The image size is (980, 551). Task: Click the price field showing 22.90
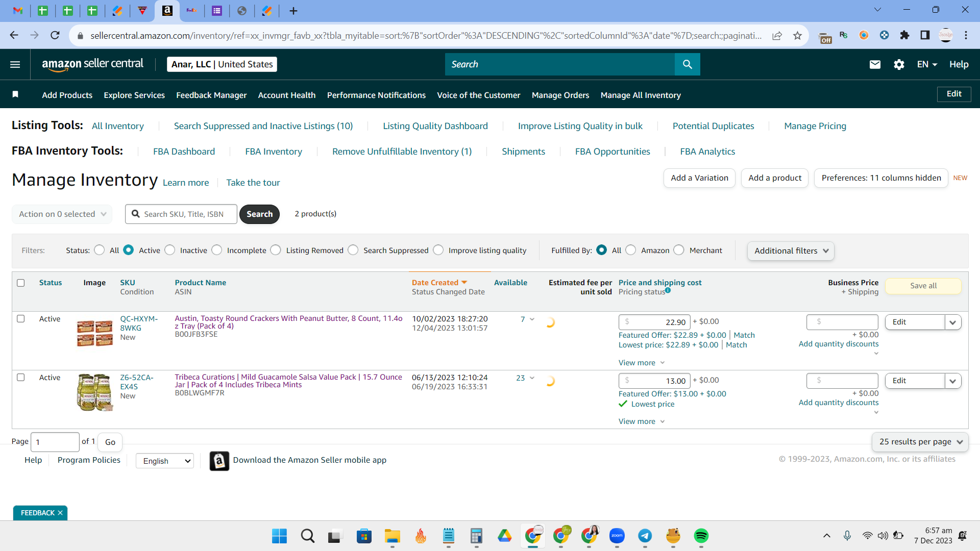tap(654, 322)
